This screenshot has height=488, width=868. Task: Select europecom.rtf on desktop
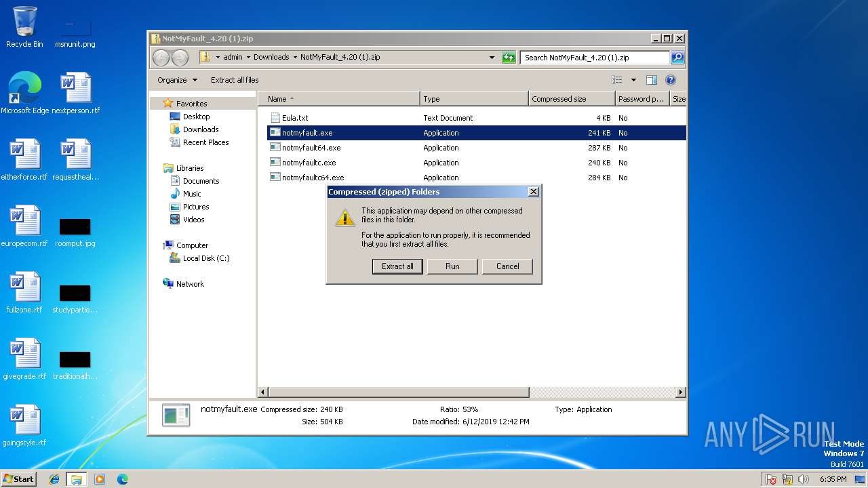click(x=24, y=226)
